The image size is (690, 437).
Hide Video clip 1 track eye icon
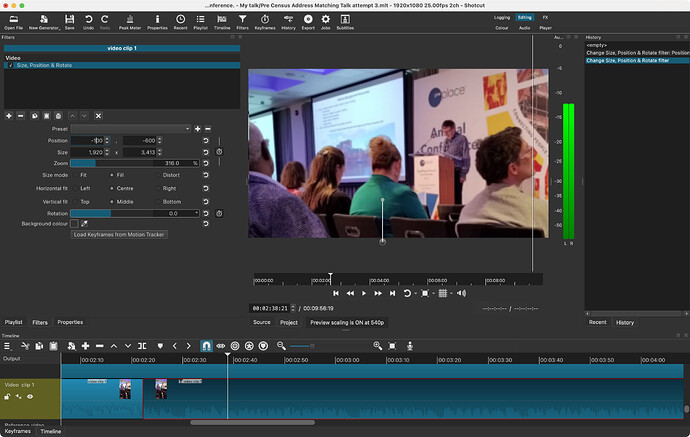tap(30, 397)
